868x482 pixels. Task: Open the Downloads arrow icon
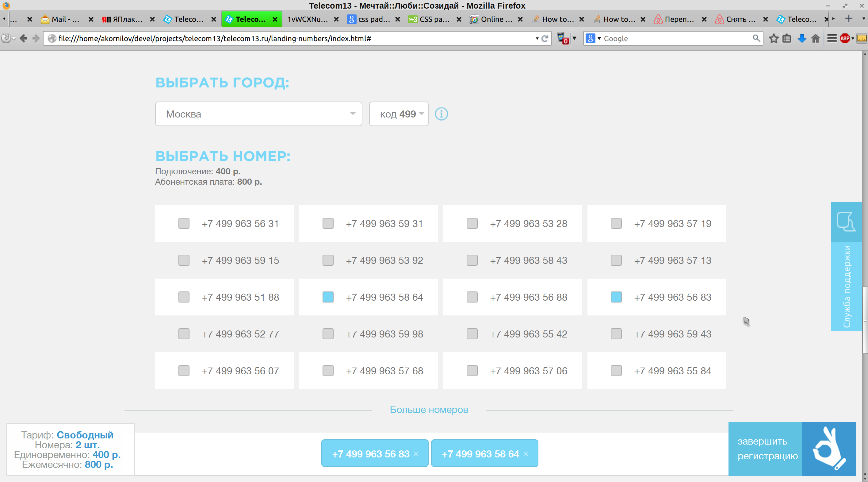tap(802, 38)
